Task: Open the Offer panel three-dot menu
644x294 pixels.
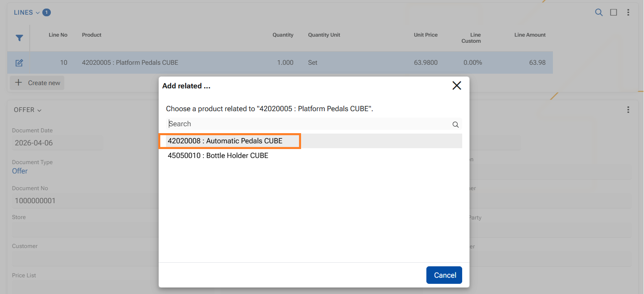Action: point(628,110)
